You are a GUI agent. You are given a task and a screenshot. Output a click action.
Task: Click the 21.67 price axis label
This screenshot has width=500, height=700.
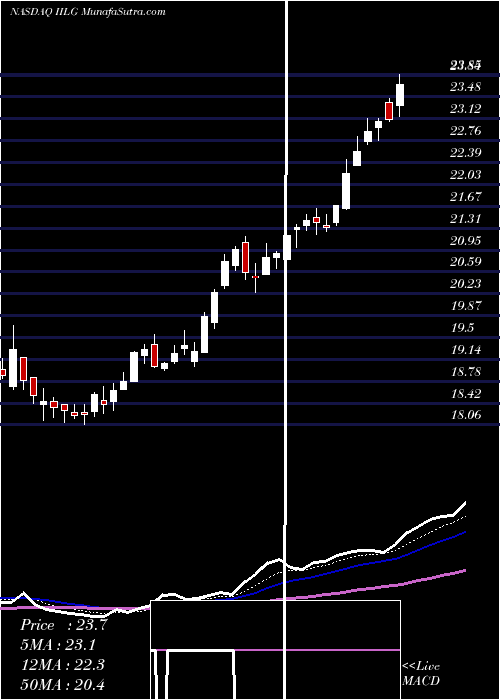[466, 197]
